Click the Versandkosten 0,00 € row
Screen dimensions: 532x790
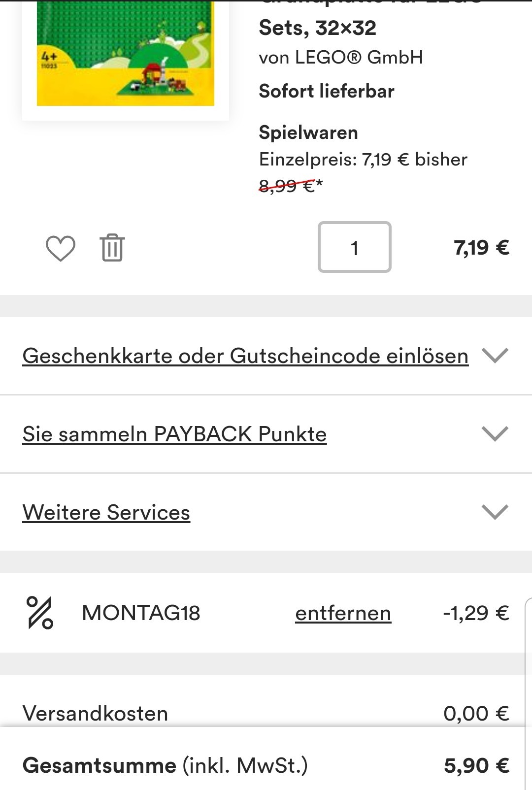coord(266,713)
